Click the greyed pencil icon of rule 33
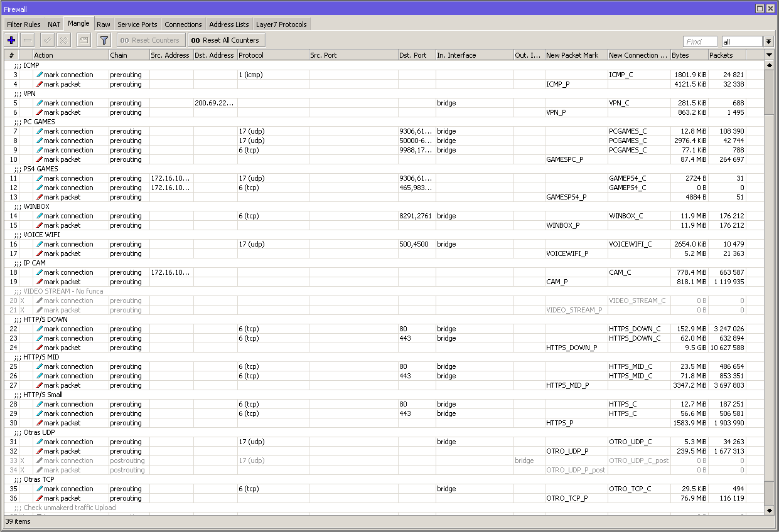Image resolution: width=779 pixels, height=532 pixels. (x=39, y=460)
